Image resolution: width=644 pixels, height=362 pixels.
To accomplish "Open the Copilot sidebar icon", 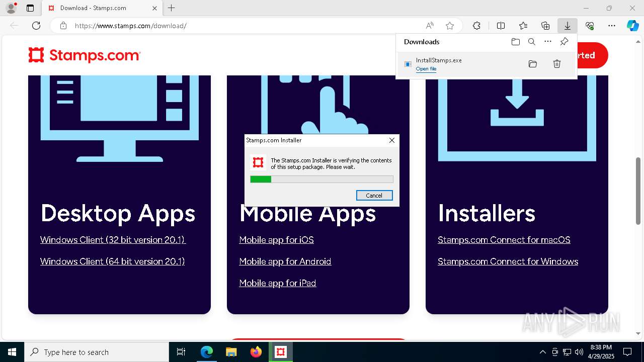I will click(633, 26).
